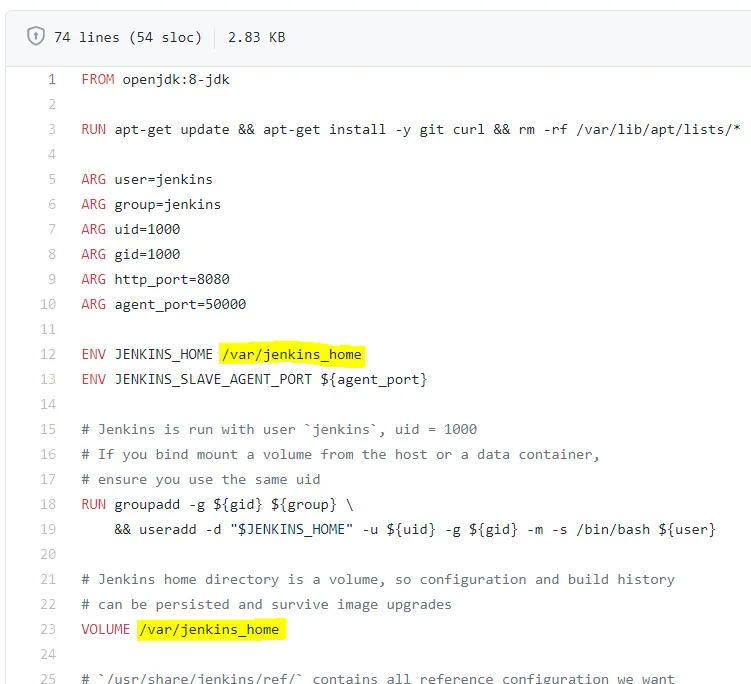Click the '2.83 KB' file size
The image size is (751, 684).
click(257, 37)
